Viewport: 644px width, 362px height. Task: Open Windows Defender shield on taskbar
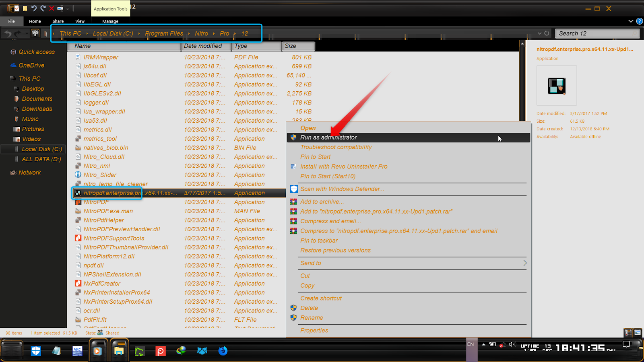coord(36,351)
